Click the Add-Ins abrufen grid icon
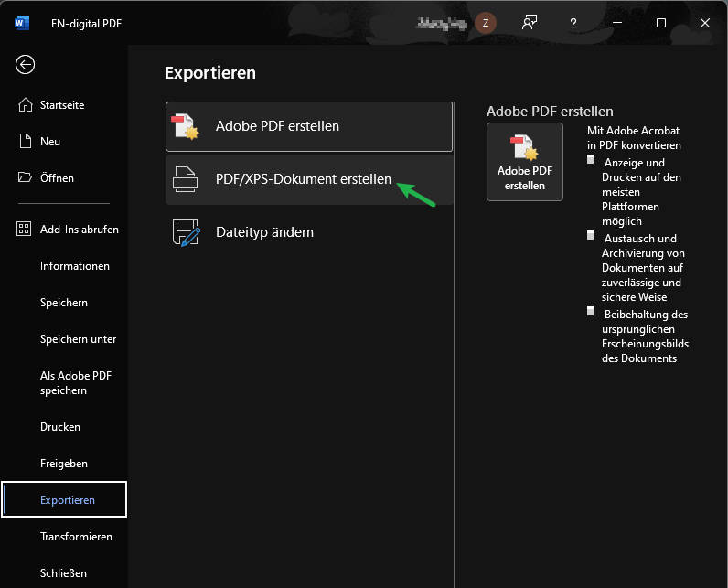The image size is (728, 588). pos(24,229)
